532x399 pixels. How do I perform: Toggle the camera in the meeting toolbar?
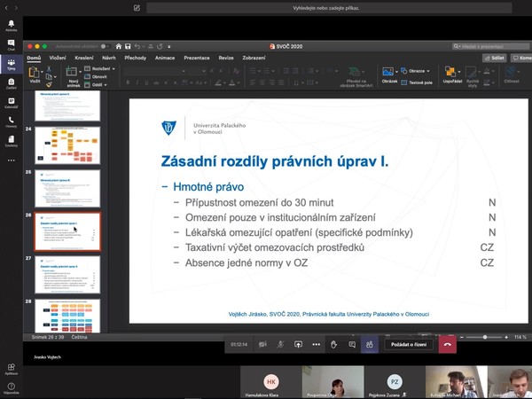[x=263, y=344]
